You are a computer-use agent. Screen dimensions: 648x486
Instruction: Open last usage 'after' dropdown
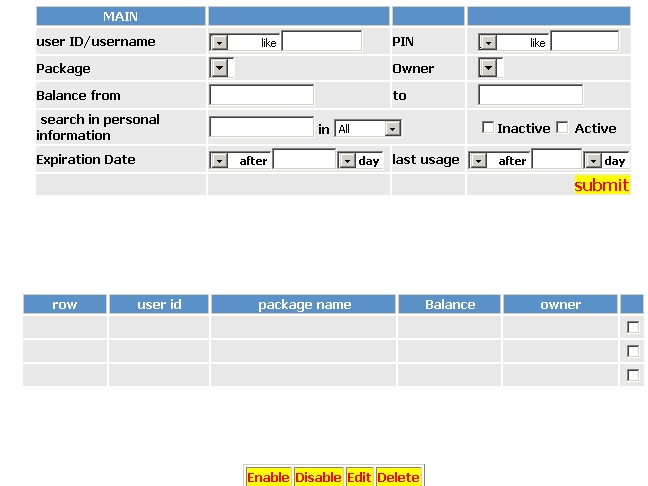[x=478, y=160]
